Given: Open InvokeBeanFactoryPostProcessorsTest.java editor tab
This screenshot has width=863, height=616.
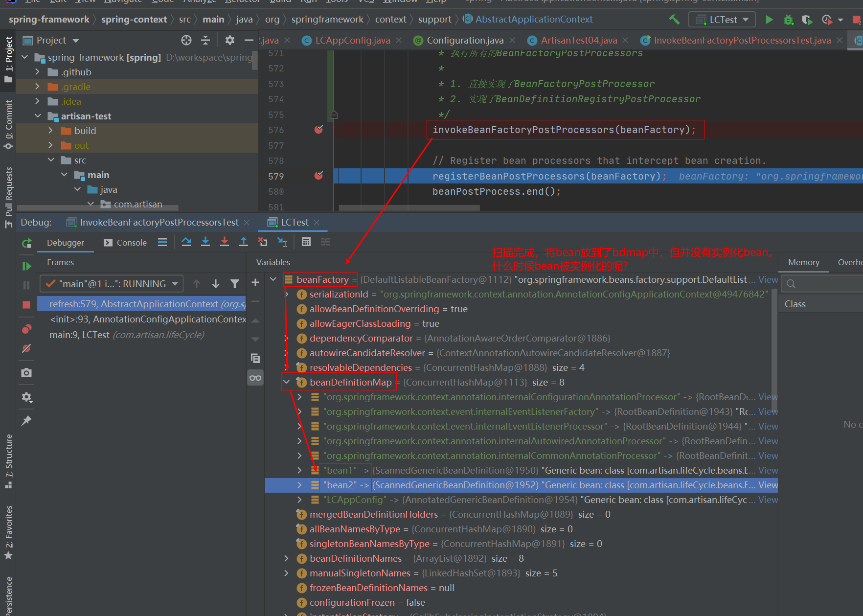Looking at the screenshot, I should (x=742, y=40).
